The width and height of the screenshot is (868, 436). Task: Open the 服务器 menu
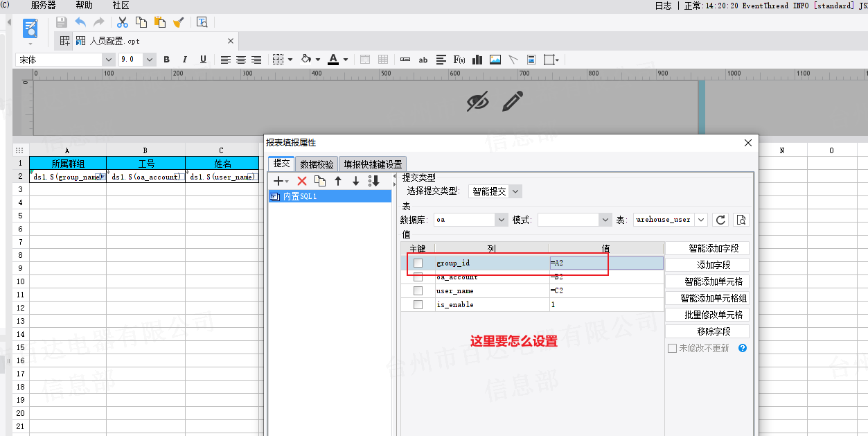(43, 5)
